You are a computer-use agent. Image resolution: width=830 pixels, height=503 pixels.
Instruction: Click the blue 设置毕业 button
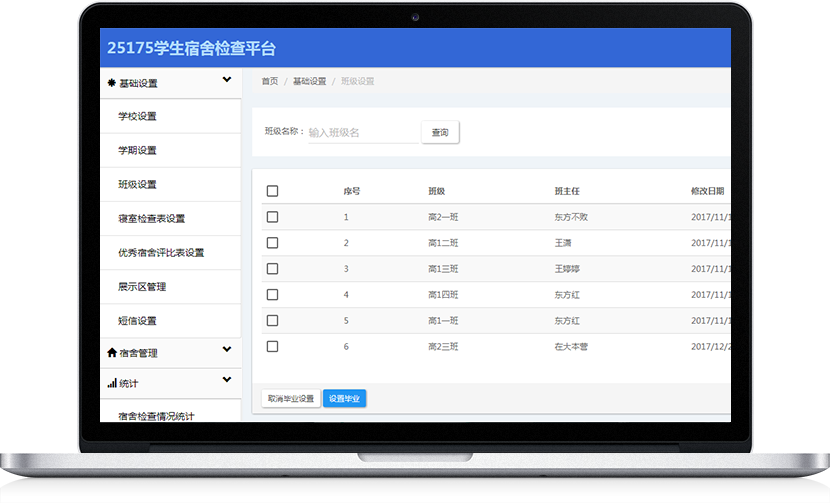pos(344,399)
